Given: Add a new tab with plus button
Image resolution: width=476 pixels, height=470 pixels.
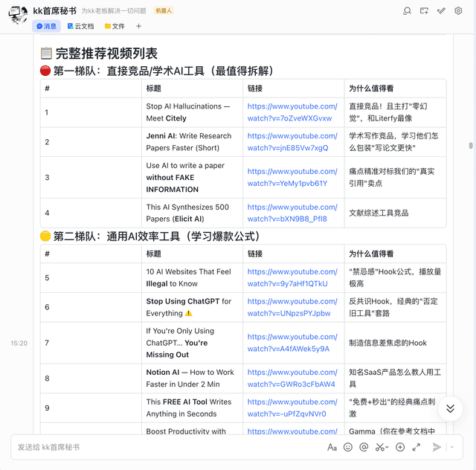Looking at the screenshot, I should [x=138, y=26].
